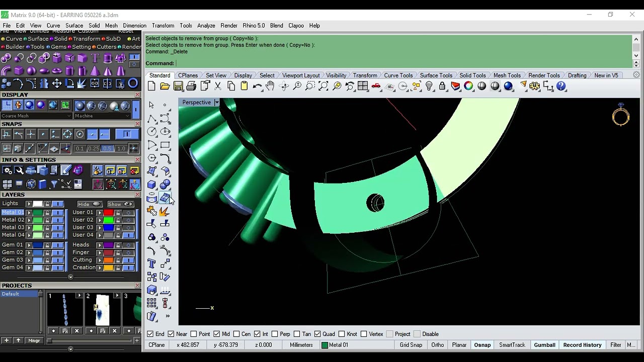Click the Creation yellow color swatch
This screenshot has width=644, height=362.
click(108, 267)
